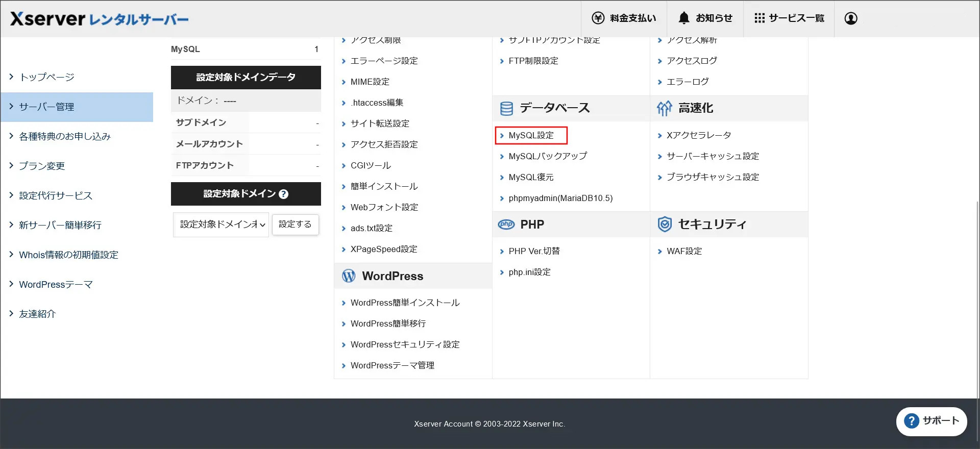Open the WordPress簡単移行 link
Viewport: 980px width, 449px height.
click(388, 323)
